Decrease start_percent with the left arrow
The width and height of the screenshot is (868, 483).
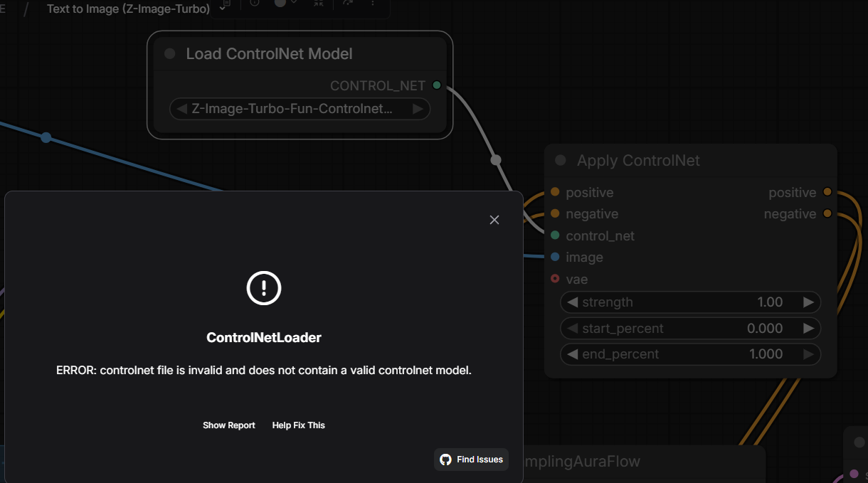tap(572, 329)
